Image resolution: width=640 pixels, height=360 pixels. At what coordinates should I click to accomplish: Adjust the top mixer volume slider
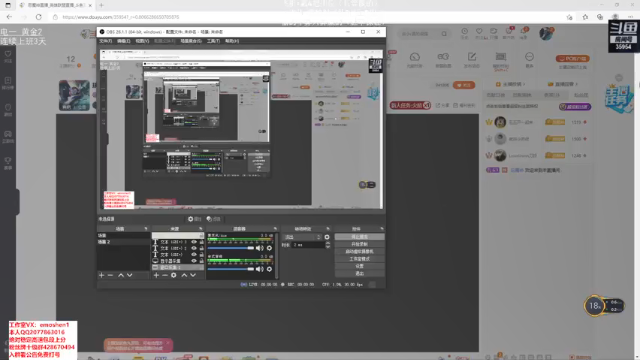tap(231, 248)
